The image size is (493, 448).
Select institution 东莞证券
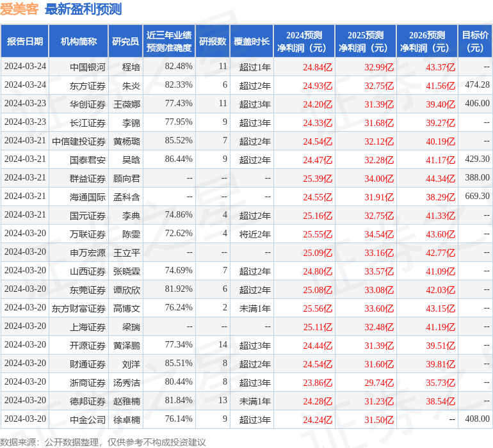[x=88, y=290]
